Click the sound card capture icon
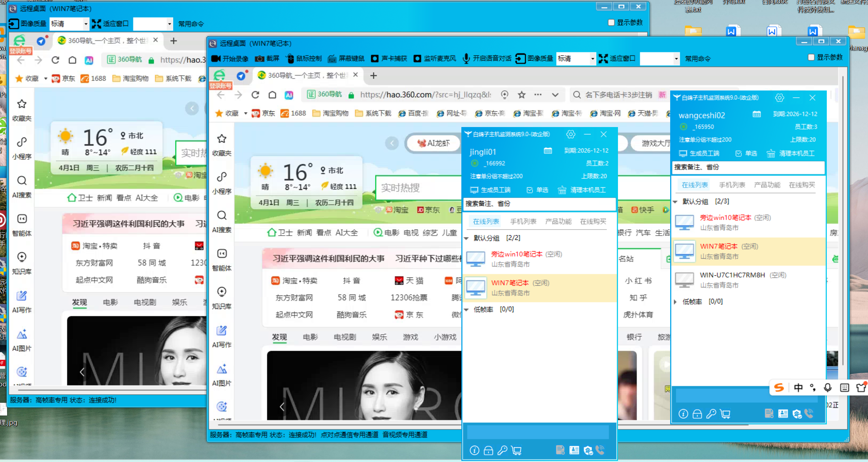The image size is (868, 462). (375, 59)
